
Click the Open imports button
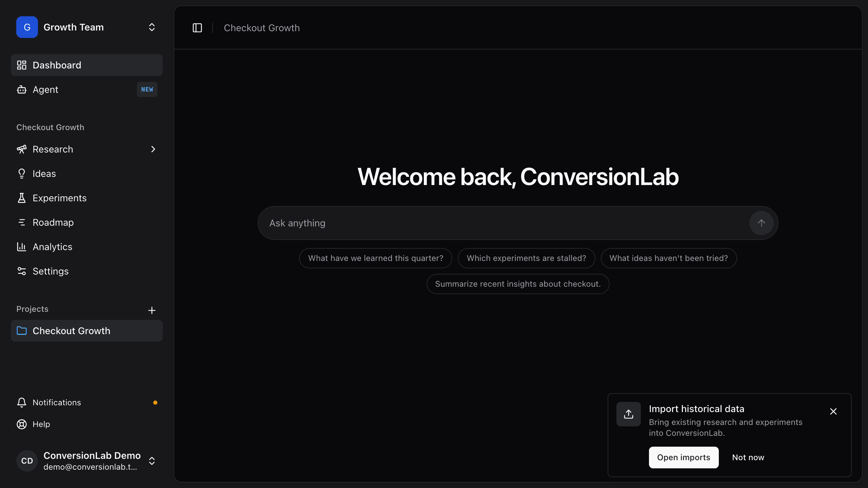point(684,457)
